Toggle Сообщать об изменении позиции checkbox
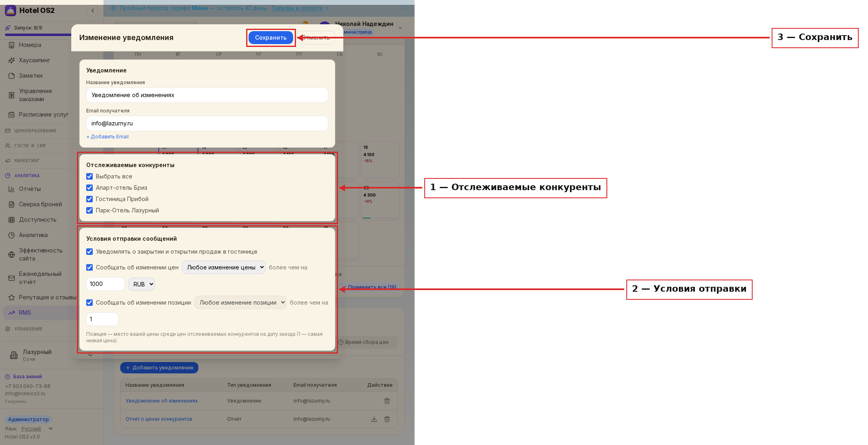The height and width of the screenshot is (445, 868). [x=89, y=303]
